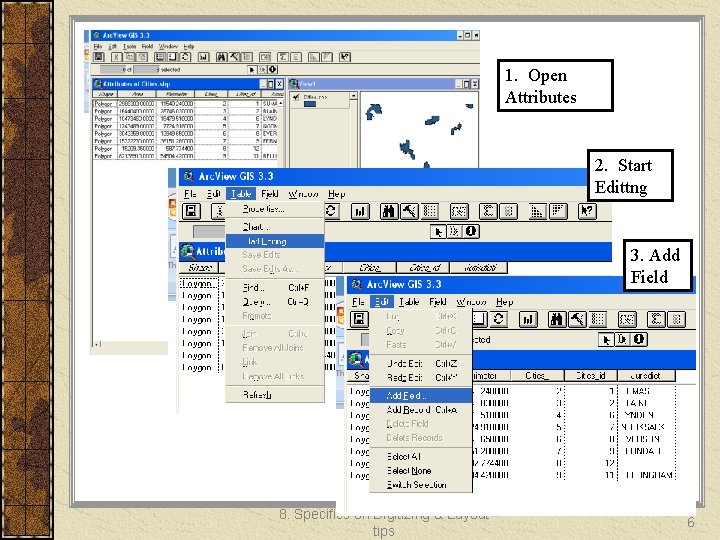Choose Redo Edit in the open Edit menu
Screen dimensions: 720x540
(421, 377)
